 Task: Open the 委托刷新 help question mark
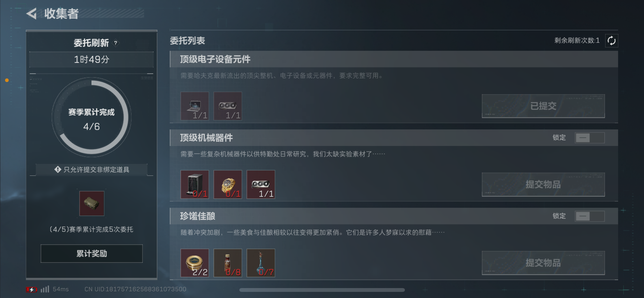(116, 43)
